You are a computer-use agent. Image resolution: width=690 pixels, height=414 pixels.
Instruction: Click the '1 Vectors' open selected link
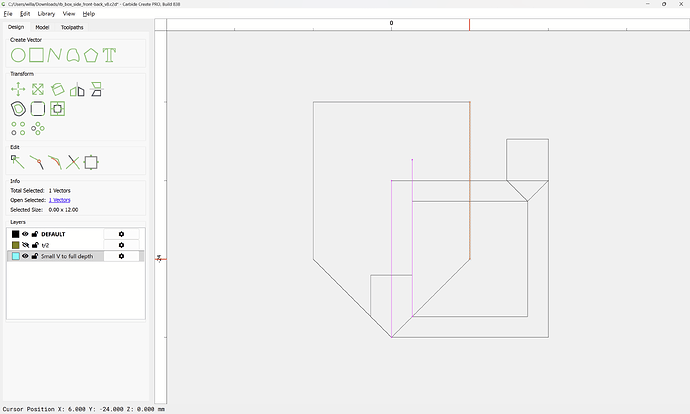tap(60, 200)
